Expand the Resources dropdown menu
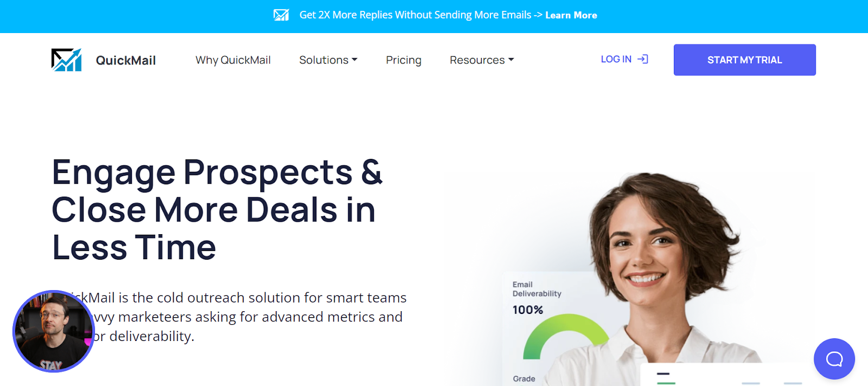This screenshot has width=868, height=386. click(482, 60)
